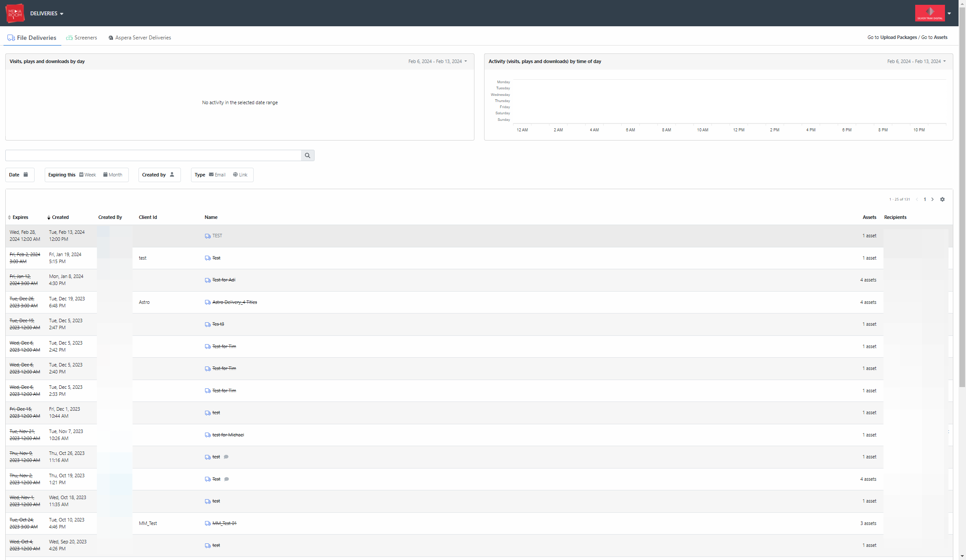Click the page vertical scrollbar
Screen dimensions: 966x560
click(x=962, y=197)
